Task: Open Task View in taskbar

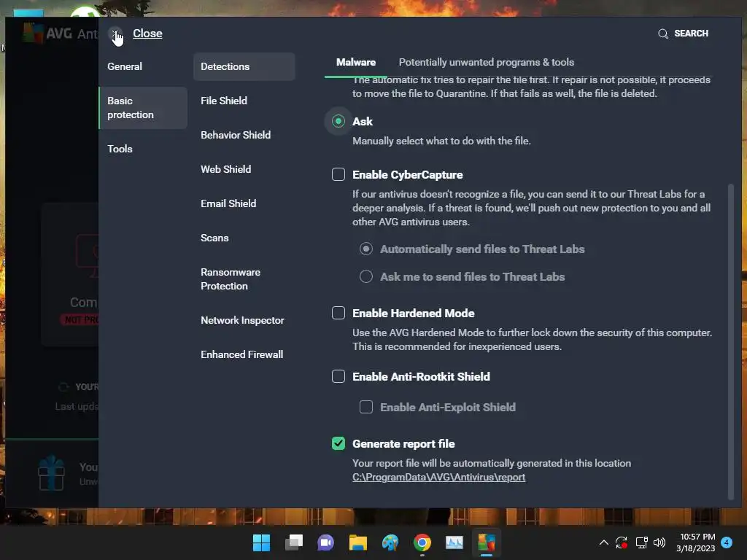Action: coord(293,542)
